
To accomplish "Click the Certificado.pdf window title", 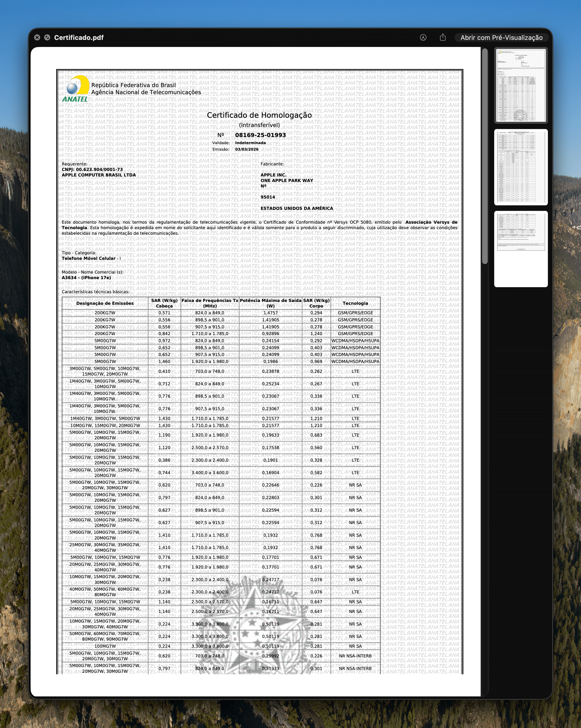I will click(79, 37).
